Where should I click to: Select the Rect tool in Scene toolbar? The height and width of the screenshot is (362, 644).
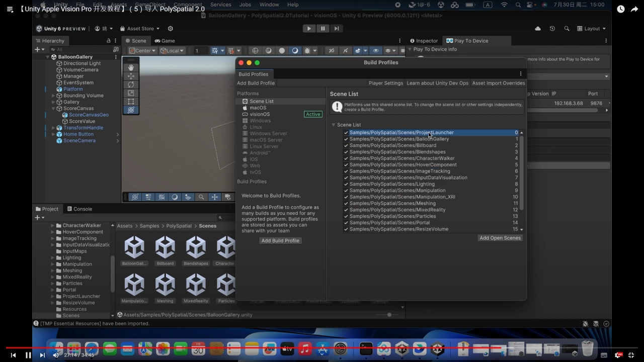[131, 102]
